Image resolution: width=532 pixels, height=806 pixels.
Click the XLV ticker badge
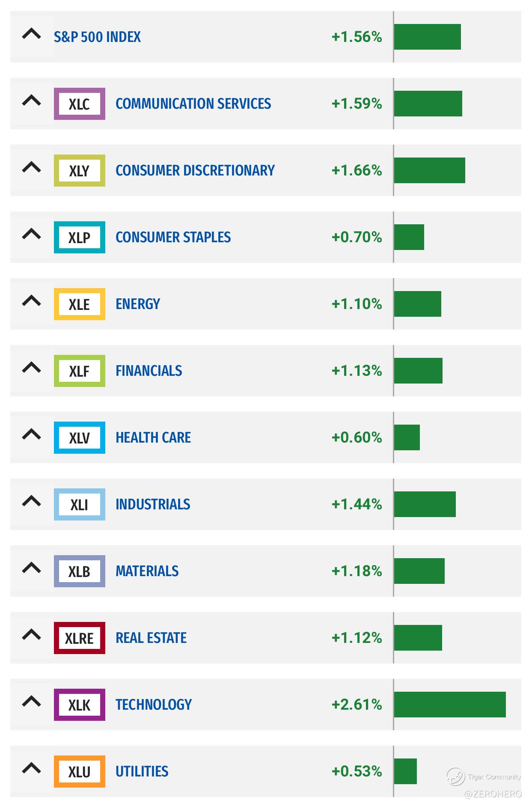coord(79,437)
